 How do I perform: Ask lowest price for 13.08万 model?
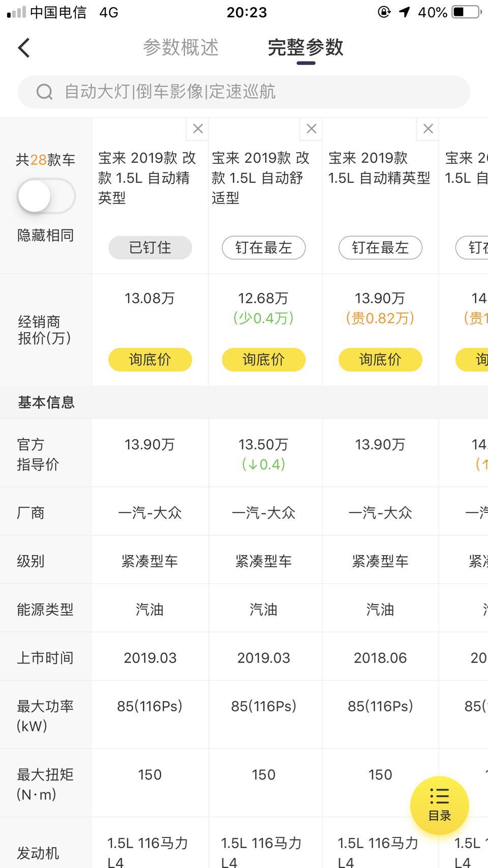tap(150, 360)
